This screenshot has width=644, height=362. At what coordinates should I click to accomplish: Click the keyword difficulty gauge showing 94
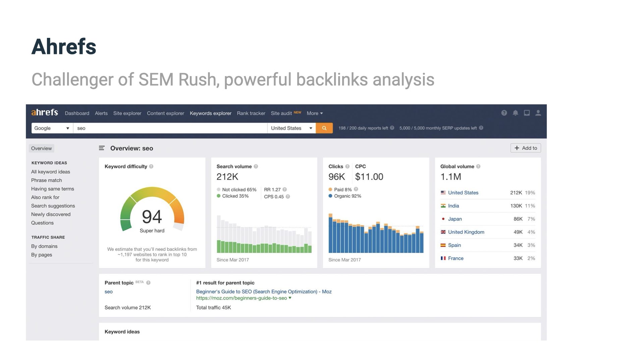tap(152, 210)
